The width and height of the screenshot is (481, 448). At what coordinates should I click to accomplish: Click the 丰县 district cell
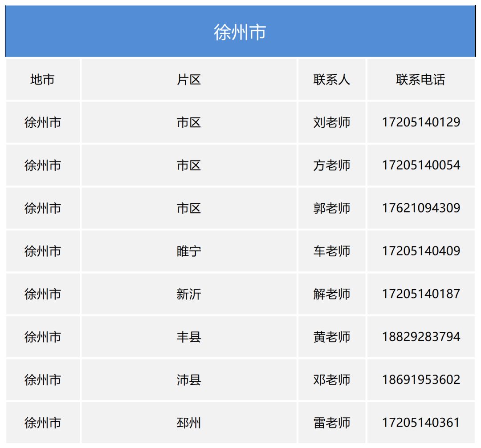[x=188, y=337]
